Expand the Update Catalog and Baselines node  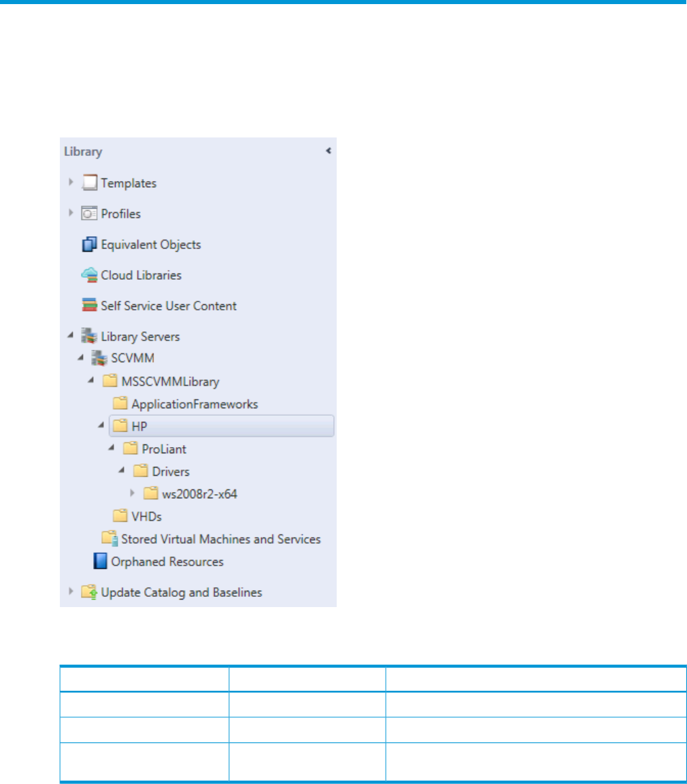click(x=71, y=591)
